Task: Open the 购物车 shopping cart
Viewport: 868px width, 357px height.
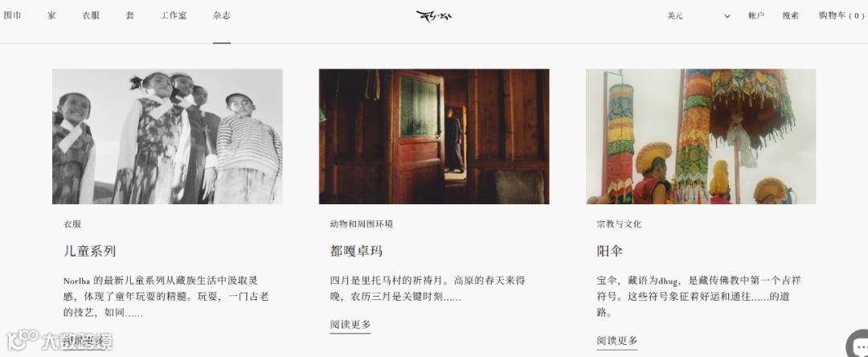Action: [x=841, y=16]
